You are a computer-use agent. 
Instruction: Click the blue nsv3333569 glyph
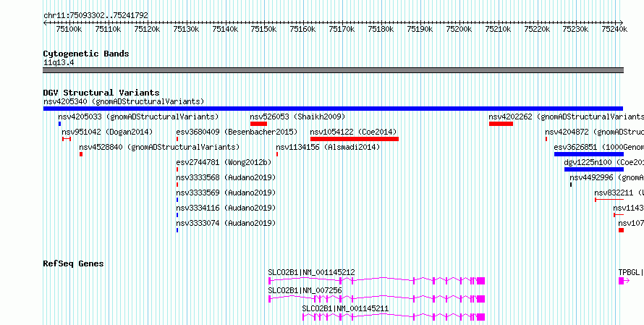[x=177, y=200]
